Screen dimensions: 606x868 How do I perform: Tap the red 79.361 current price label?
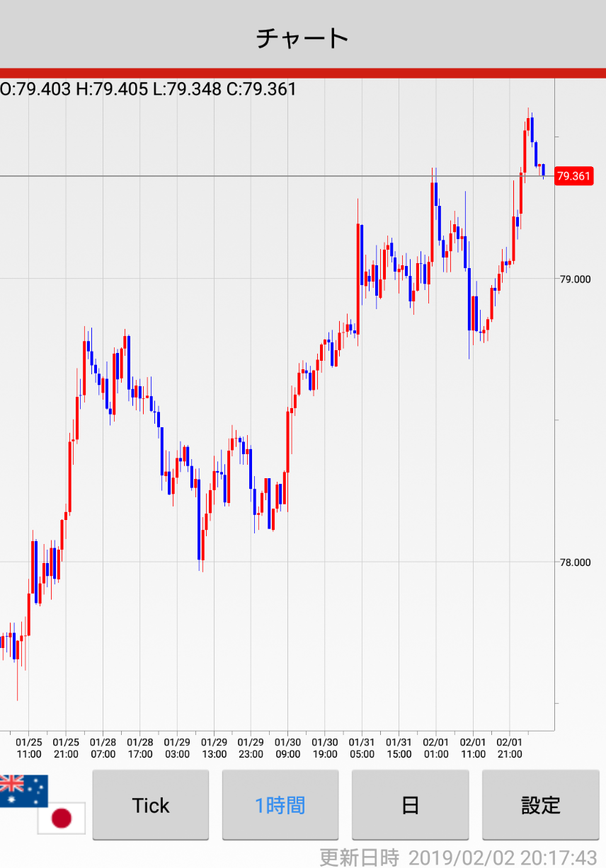pyautogui.click(x=573, y=176)
